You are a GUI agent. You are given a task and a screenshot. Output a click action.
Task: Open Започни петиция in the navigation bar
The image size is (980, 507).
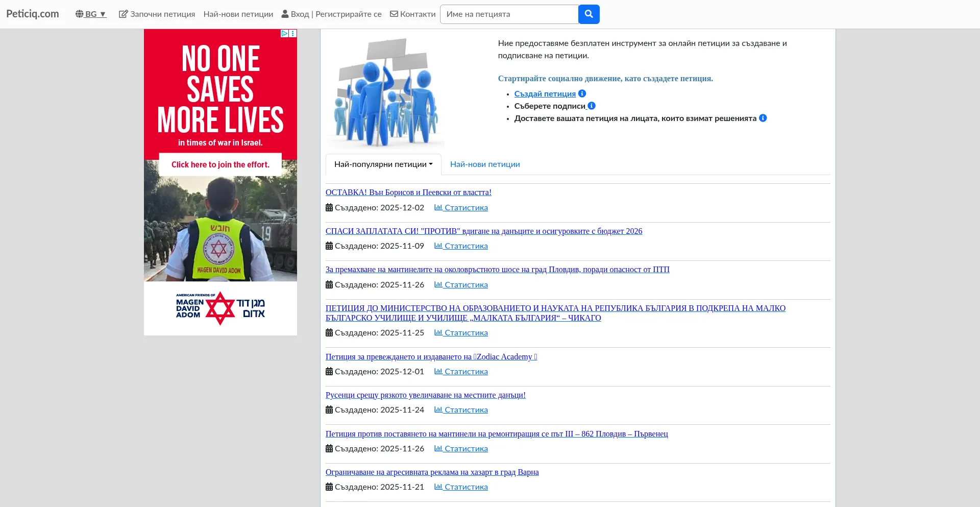tap(157, 14)
